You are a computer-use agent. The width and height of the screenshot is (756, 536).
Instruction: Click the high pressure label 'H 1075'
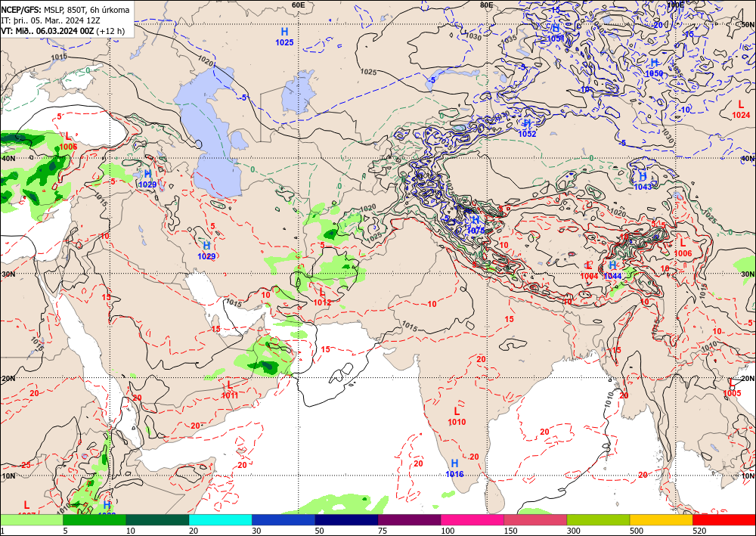[476, 225]
